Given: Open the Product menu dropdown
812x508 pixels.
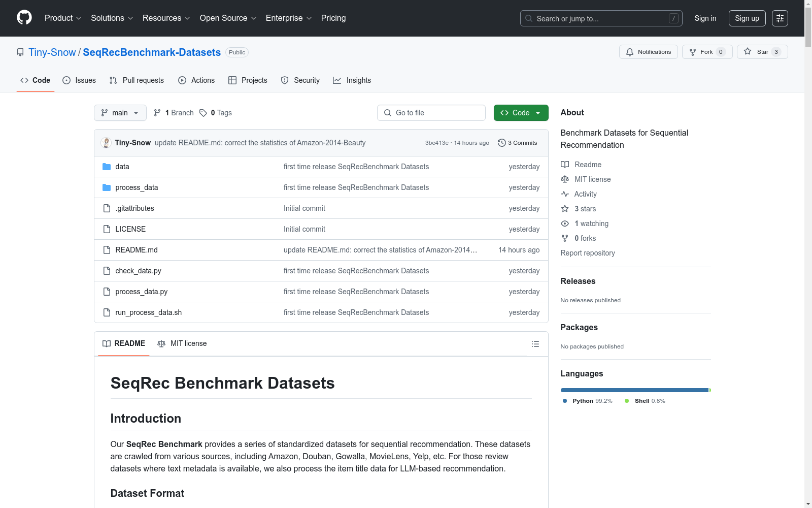Looking at the screenshot, I should coord(62,18).
